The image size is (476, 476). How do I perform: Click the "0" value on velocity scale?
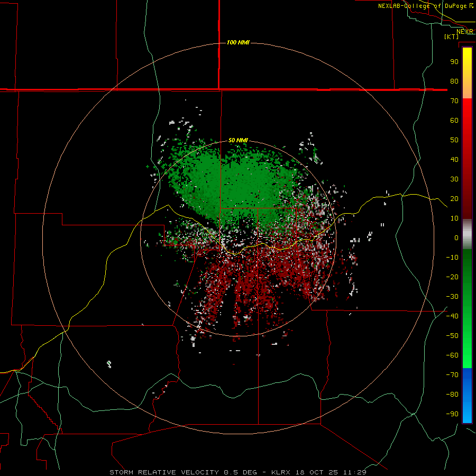point(456,237)
